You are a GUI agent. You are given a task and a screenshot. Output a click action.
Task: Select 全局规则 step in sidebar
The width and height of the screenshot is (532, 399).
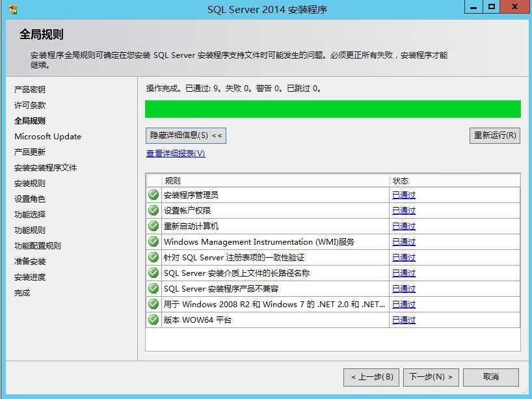[x=30, y=121]
